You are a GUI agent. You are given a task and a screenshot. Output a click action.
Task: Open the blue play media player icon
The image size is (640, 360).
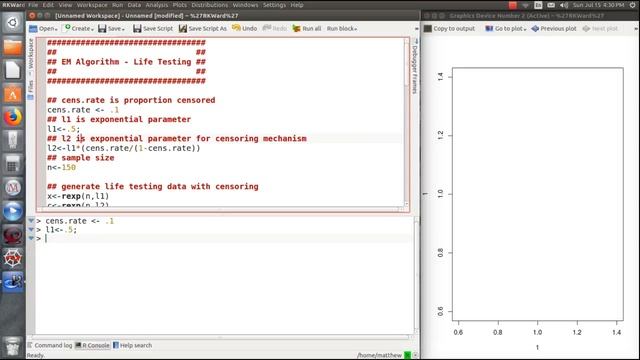tap(13, 212)
